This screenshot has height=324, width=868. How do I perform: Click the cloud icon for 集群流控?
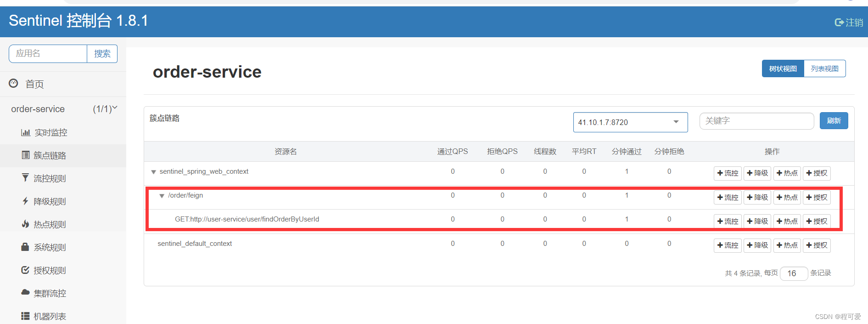click(25, 292)
